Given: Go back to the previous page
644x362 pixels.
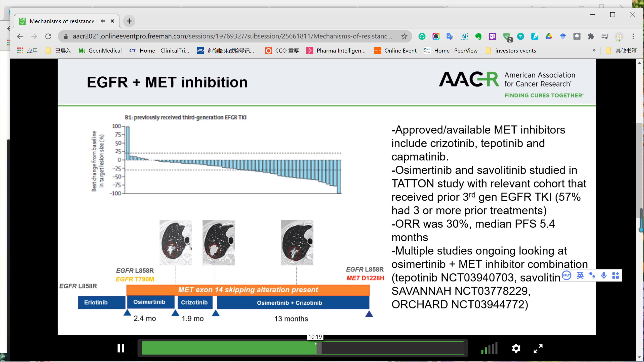Looking at the screenshot, I should (x=20, y=36).
